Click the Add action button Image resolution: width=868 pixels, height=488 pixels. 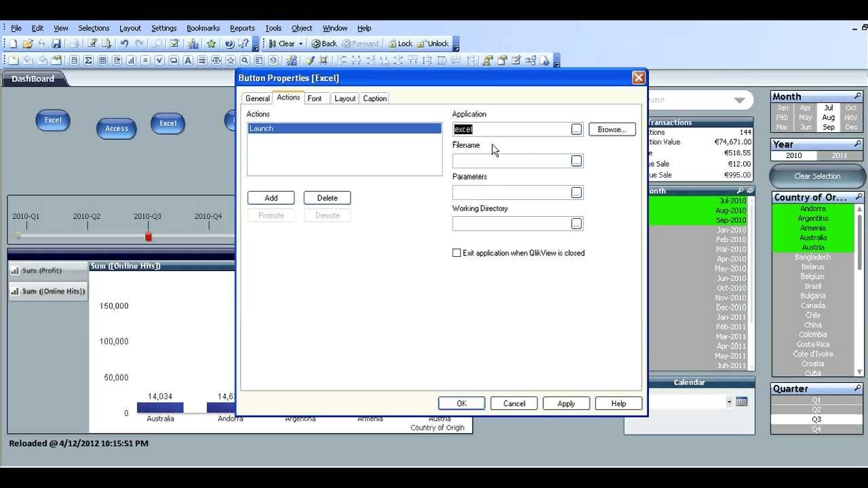coord(271,198)
